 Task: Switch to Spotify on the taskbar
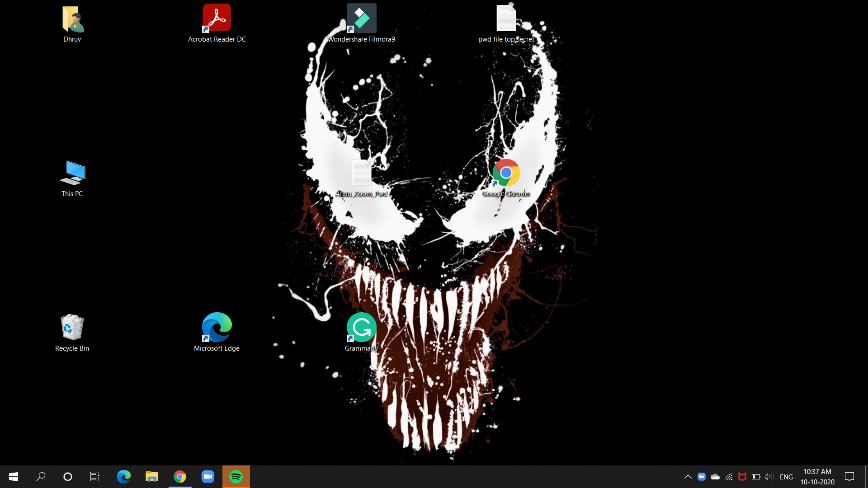[x=236, y=477]
